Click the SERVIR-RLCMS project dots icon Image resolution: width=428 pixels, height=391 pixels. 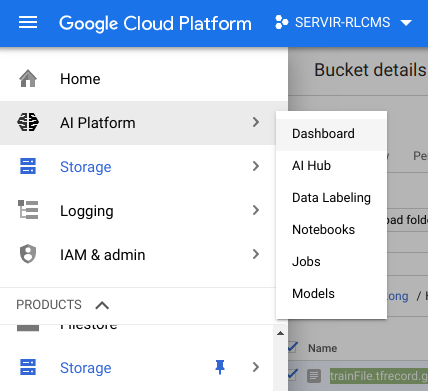[281, 22]
